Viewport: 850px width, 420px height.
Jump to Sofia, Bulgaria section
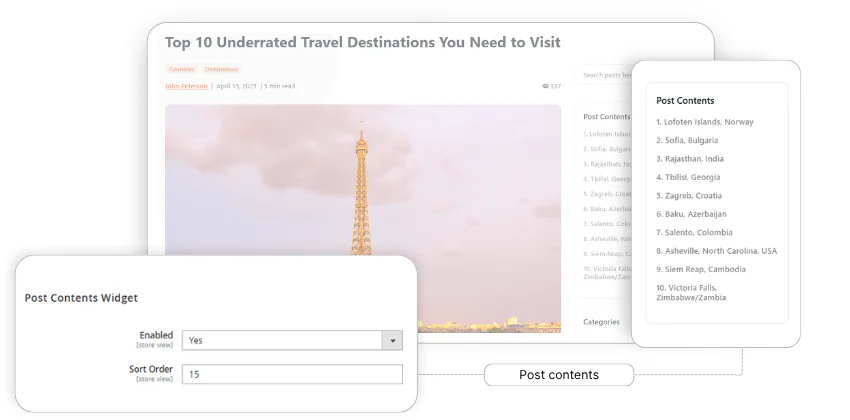686,140
